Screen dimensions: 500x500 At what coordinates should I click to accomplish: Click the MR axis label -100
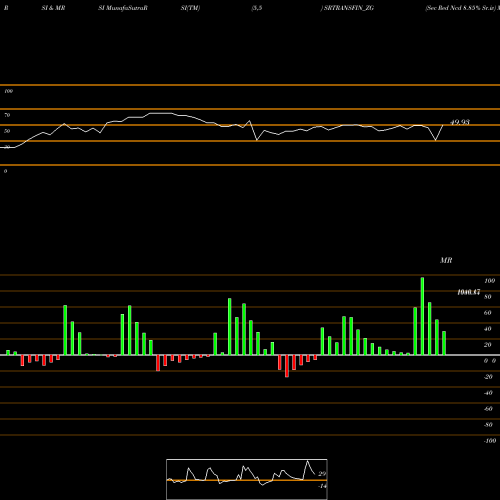pos(490,441)
